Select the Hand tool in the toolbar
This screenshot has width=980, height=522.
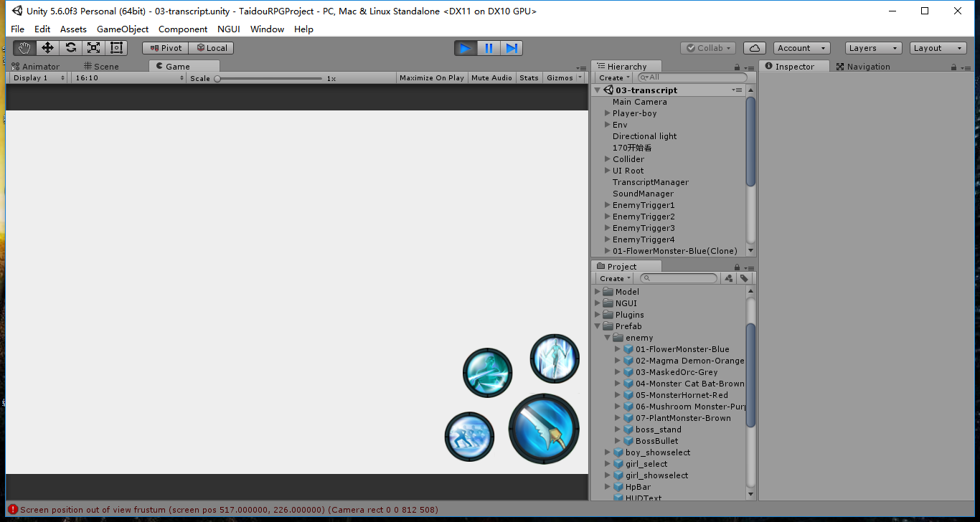24,48
